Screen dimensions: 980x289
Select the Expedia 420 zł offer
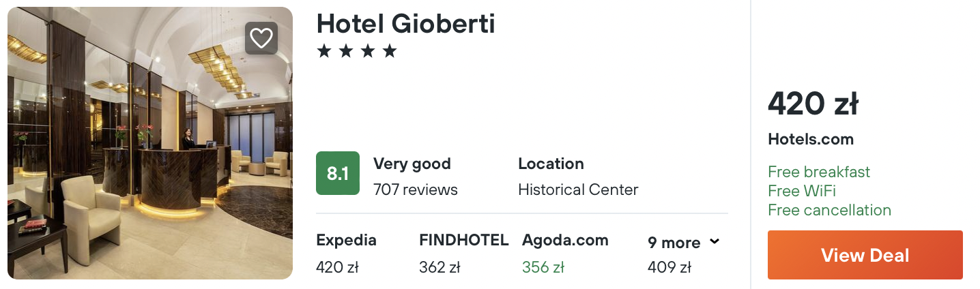tap(346, 254)
